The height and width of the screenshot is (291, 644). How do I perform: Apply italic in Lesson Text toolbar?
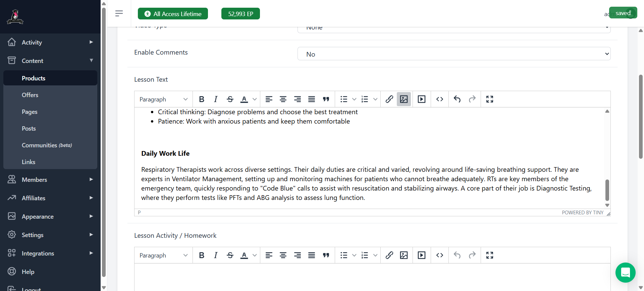coord(216,99)
